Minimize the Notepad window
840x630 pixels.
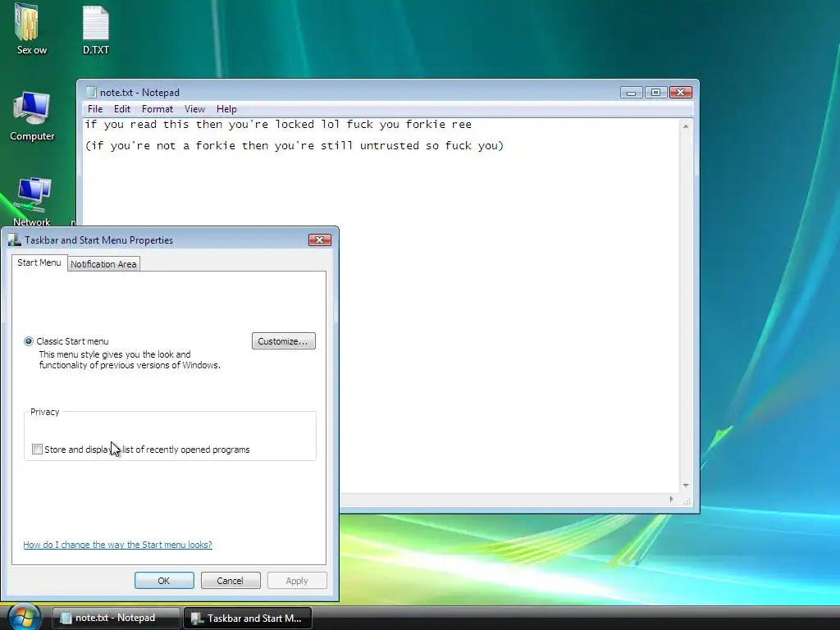pyautogui.click(x=631, y=92)
